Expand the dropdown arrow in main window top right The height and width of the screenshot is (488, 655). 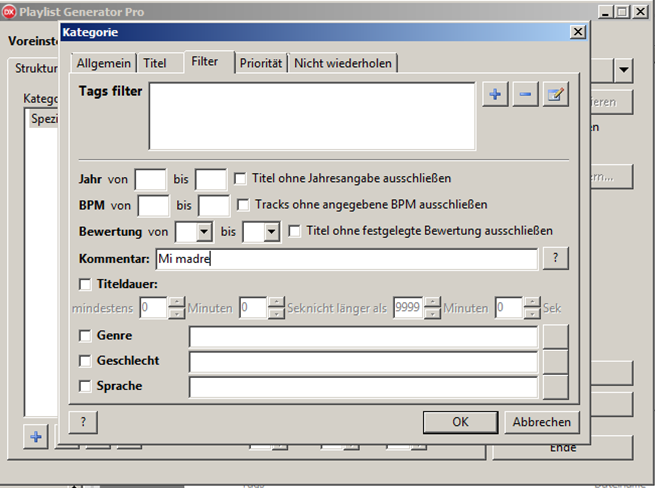pyautogui.click(x=624, y=70)
